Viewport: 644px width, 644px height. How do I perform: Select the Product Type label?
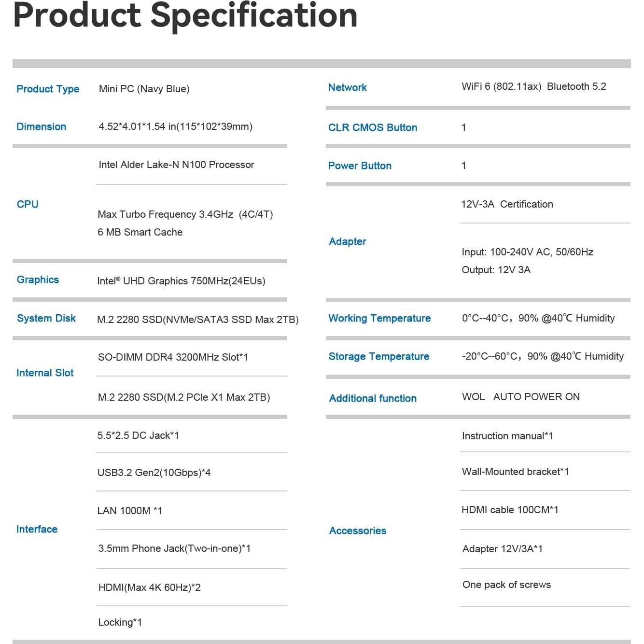[48, 89]
